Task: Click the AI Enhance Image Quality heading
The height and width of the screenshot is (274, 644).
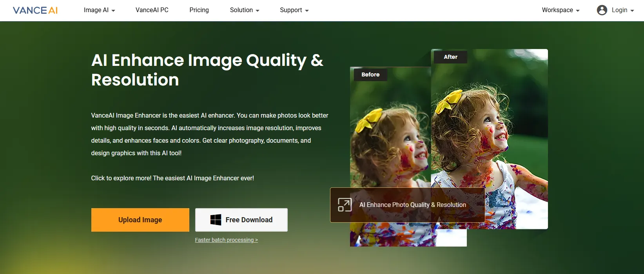Action: coord(207,70)
